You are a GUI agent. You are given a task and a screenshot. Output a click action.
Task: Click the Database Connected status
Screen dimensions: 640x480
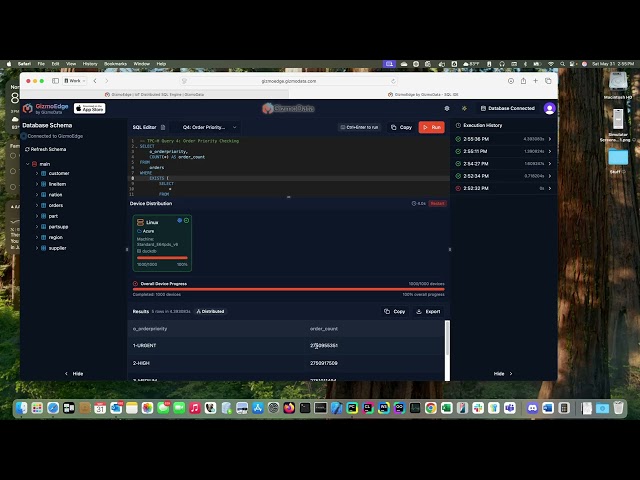pos(508,108)
